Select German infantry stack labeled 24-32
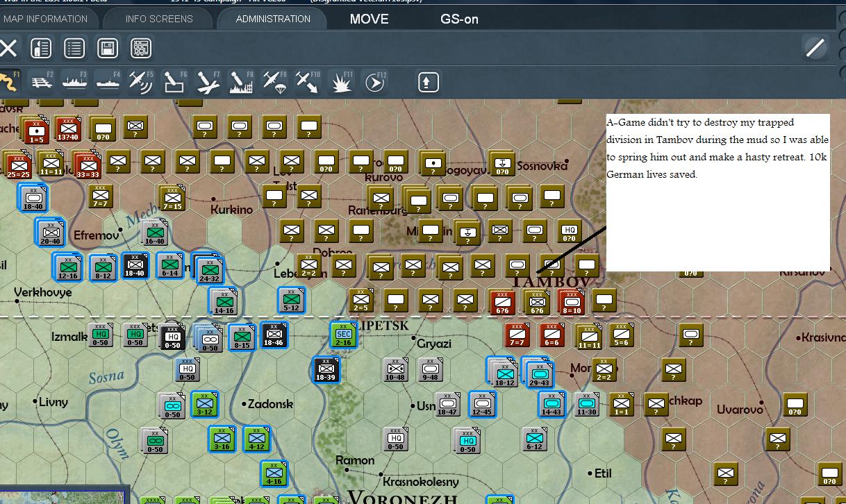The height and width of the screenshot is (504, 846). pyautogui.click(x=208, y=269)
